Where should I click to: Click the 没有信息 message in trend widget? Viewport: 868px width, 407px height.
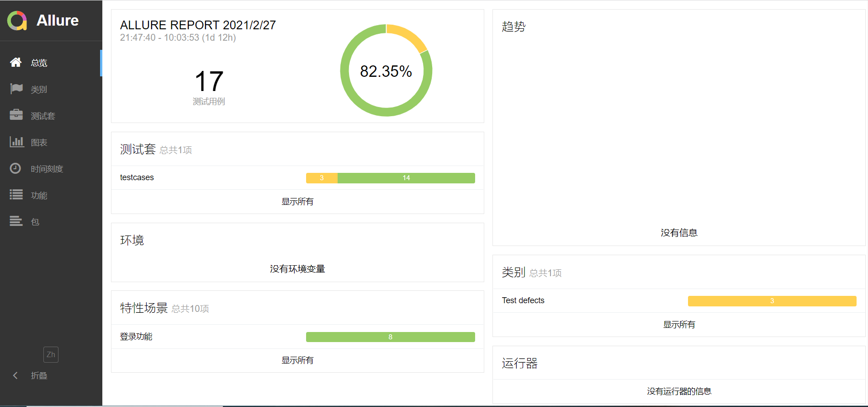[679, 233]
